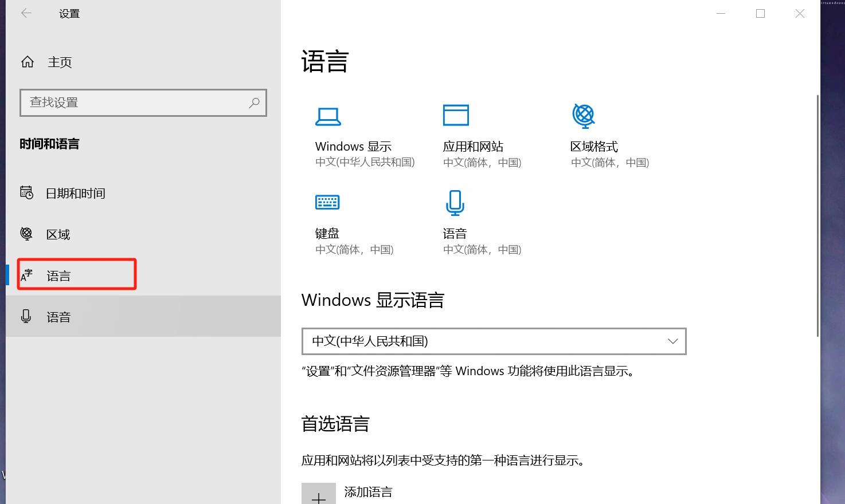Click the 区域 globe icon in sidebar
This screenshot has width=845, height=504.
[x=26, y=234]
